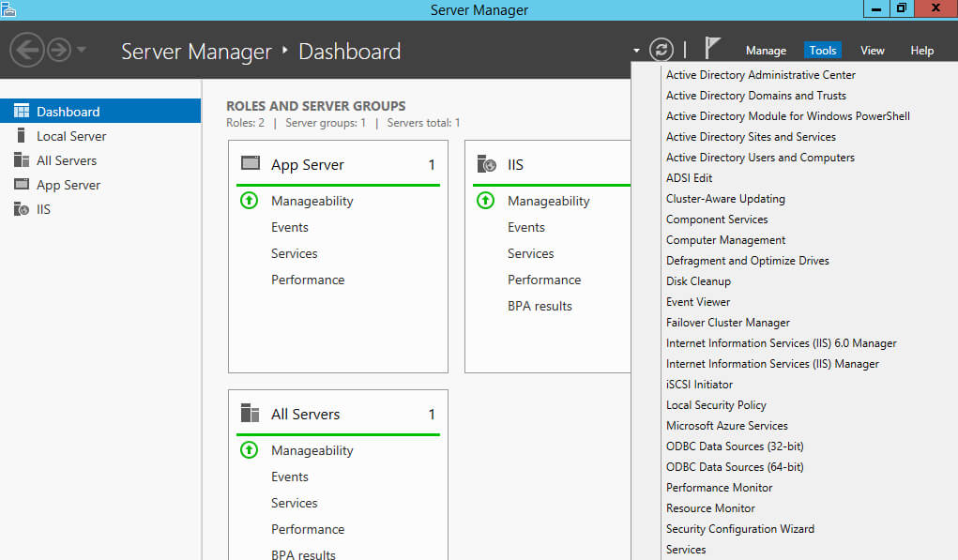958x560 pixels.
Task: Select Local Server in sidebar
Action: tap(100, 136)
